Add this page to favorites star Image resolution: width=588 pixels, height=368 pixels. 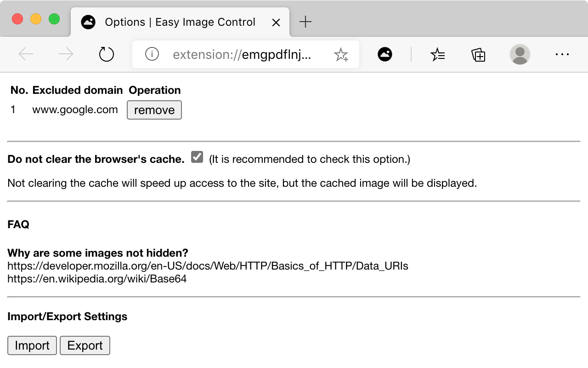click(x=341, y=55)
